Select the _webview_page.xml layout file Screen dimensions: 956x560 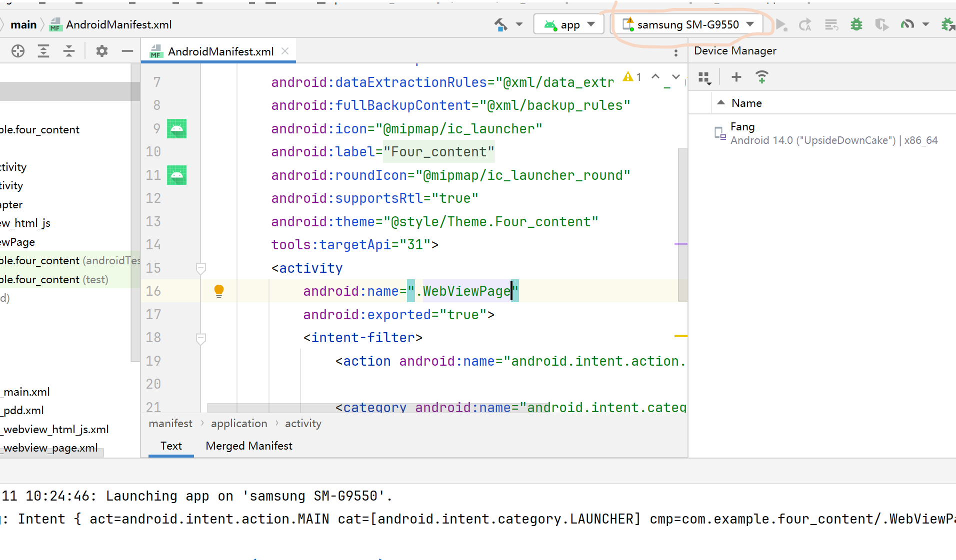click(x=49, y=448)
